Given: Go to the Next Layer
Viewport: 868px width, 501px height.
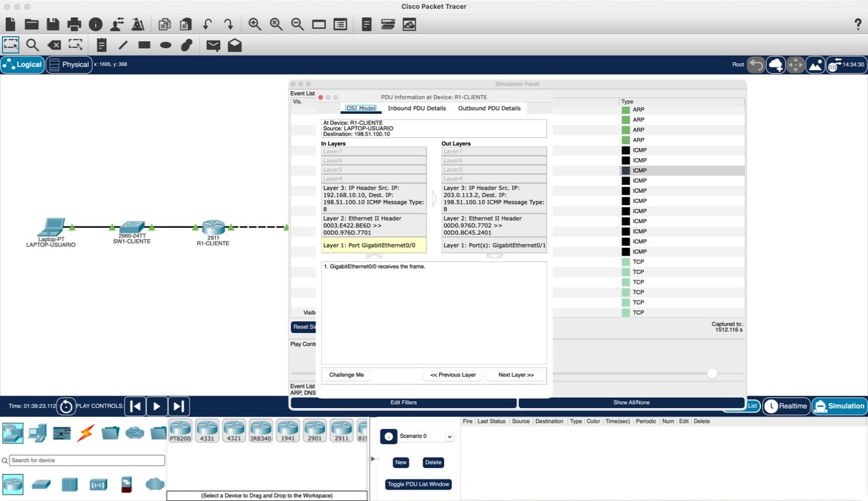Looking at the screenshot, I should tap(516, 375).
